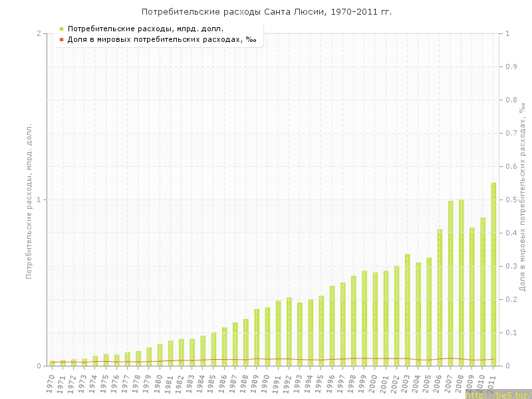Screen dimensions: 532x399
Task: Click the right axis title 'Доля в мировых потребительских расходах'
Action: tap(522, 197)
